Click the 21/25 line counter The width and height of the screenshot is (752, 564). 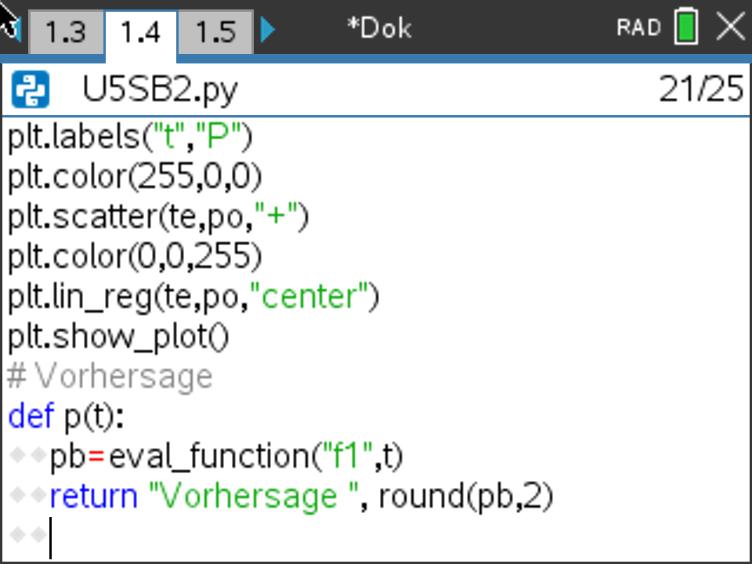(701, 91)
